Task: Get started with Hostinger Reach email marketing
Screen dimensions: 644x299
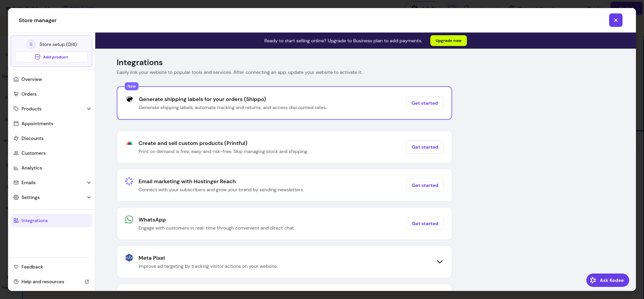Action: pos(425,185)
